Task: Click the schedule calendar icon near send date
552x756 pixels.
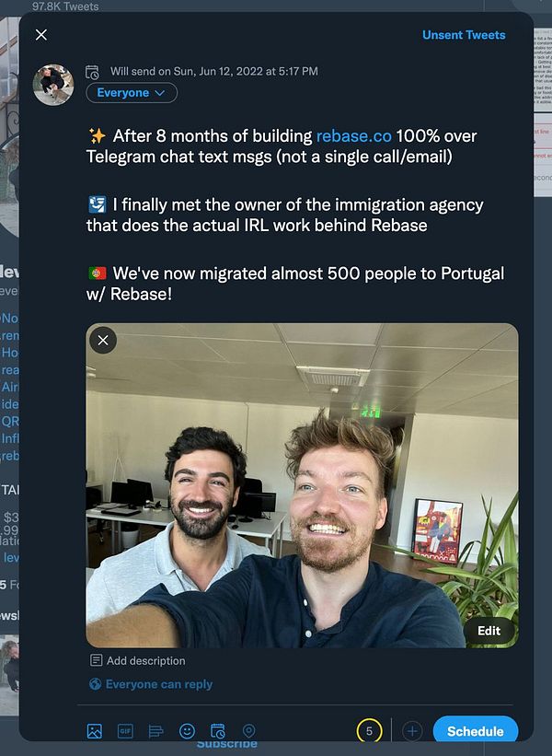Action: [x=92, y=72]
